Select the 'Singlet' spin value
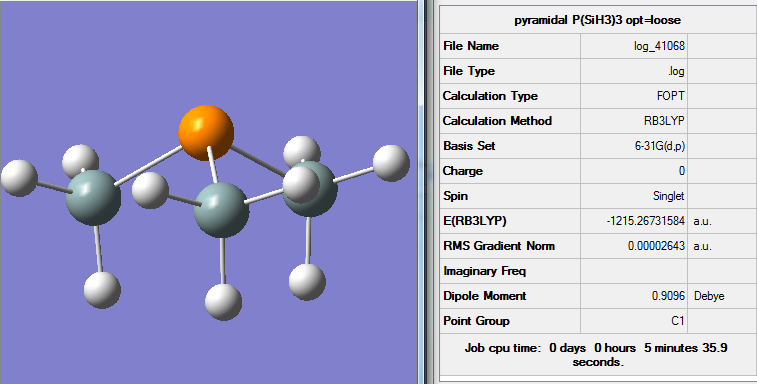 [x=668, y=196]
